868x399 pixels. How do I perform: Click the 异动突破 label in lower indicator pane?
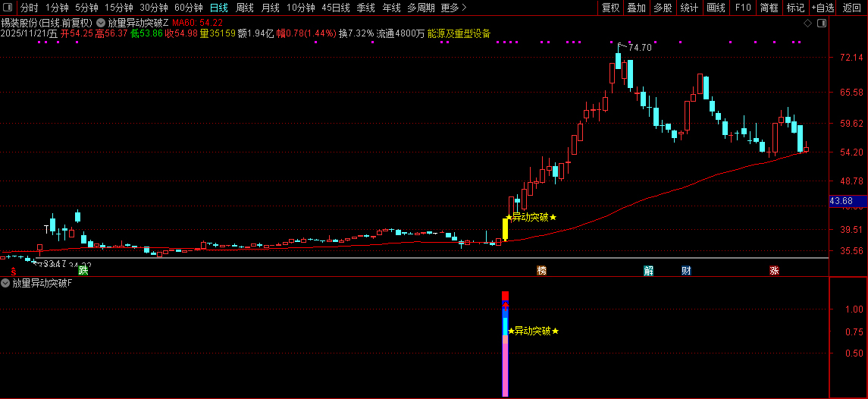pos(533,331)
